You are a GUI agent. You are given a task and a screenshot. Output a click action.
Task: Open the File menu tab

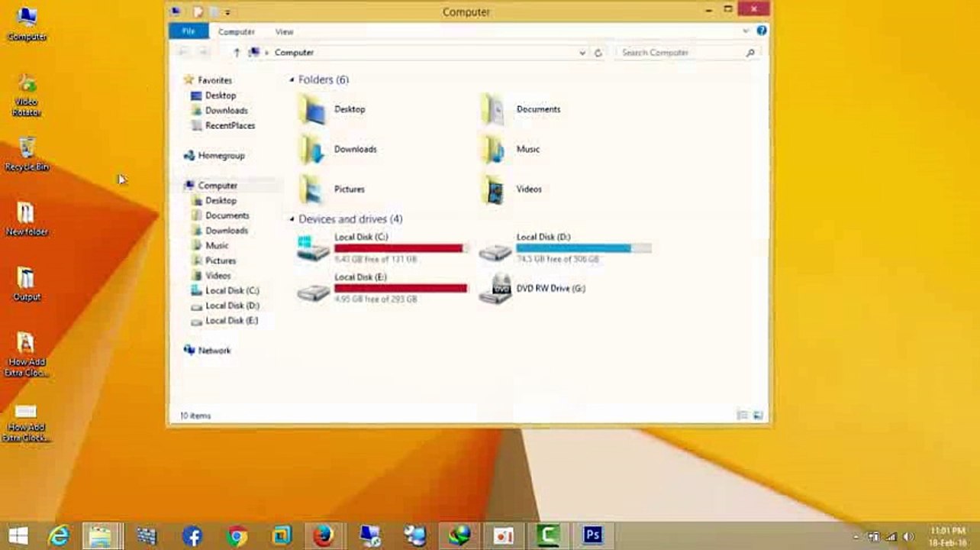pyautogui.click(x=188, y=31)
